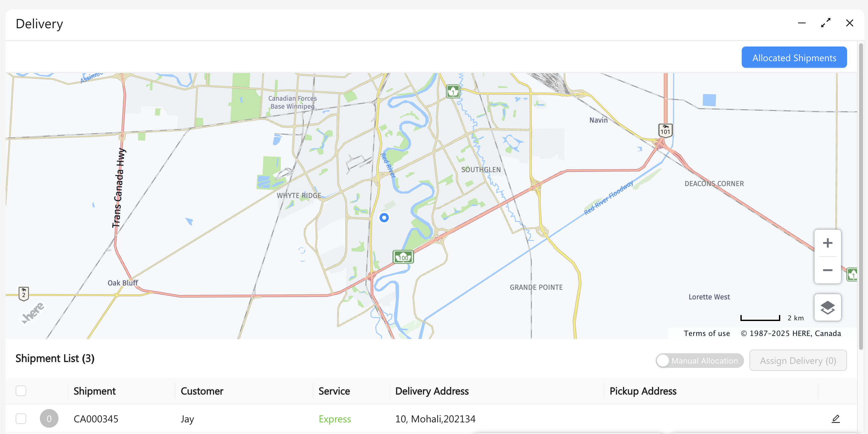Click the Delivery Address column header
This screenshot has height=434, width=868.
(432, 391)
